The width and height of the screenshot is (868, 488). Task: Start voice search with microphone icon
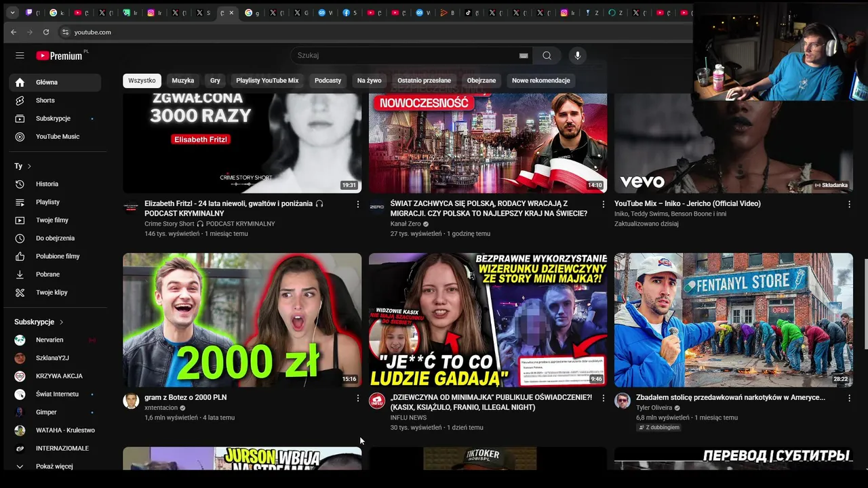[578, 56]
